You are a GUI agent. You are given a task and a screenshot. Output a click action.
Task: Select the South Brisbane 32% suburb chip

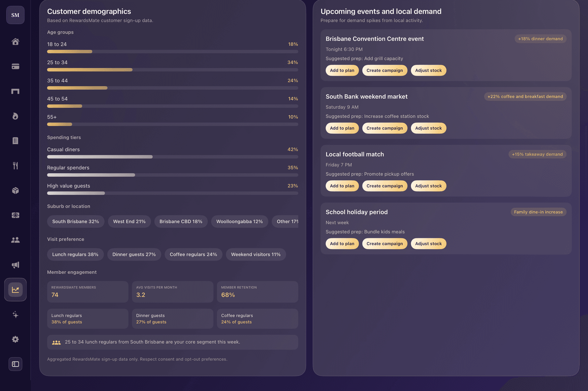(x=75, y=222)
